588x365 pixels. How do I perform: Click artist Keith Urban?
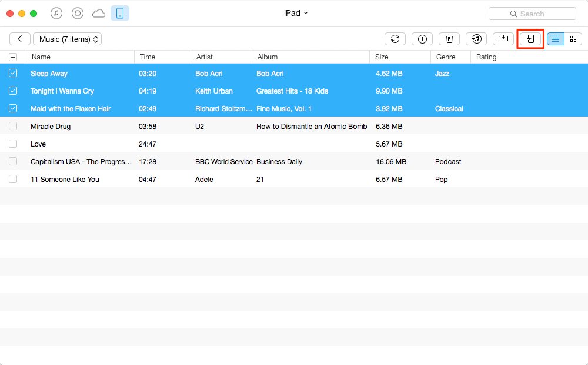click(214, 91)
